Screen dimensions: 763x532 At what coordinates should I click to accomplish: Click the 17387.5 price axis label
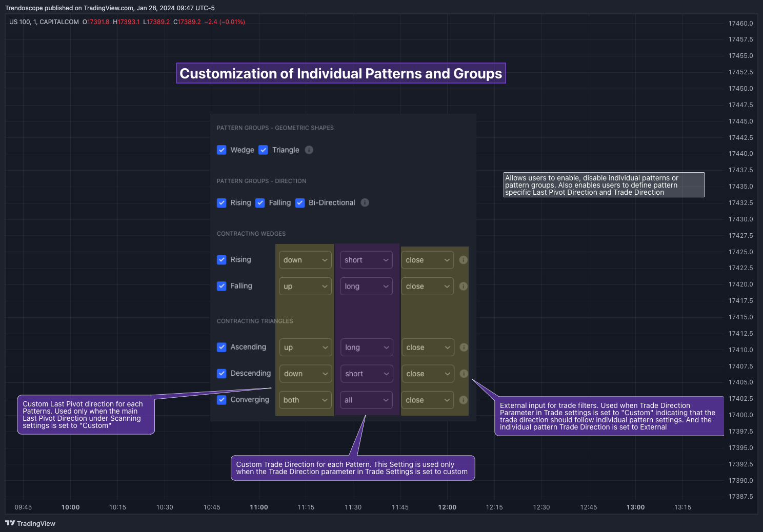(740, 497)
